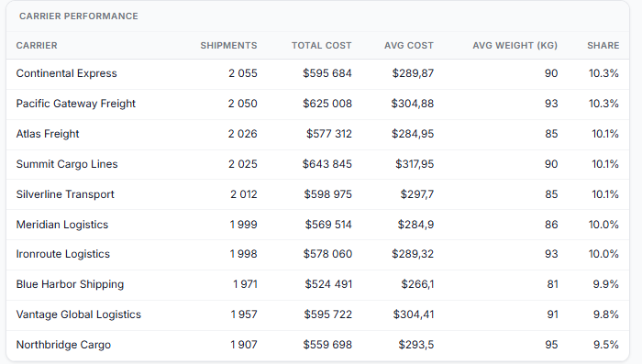Select the Ironroute Logistics carrier name

pos(63,254)
